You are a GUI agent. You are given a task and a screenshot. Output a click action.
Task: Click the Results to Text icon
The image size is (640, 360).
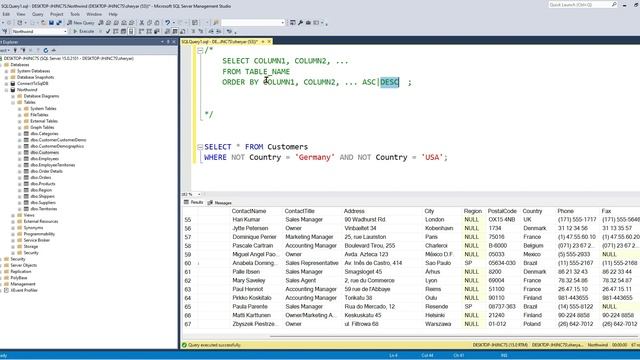coord(167,31)
